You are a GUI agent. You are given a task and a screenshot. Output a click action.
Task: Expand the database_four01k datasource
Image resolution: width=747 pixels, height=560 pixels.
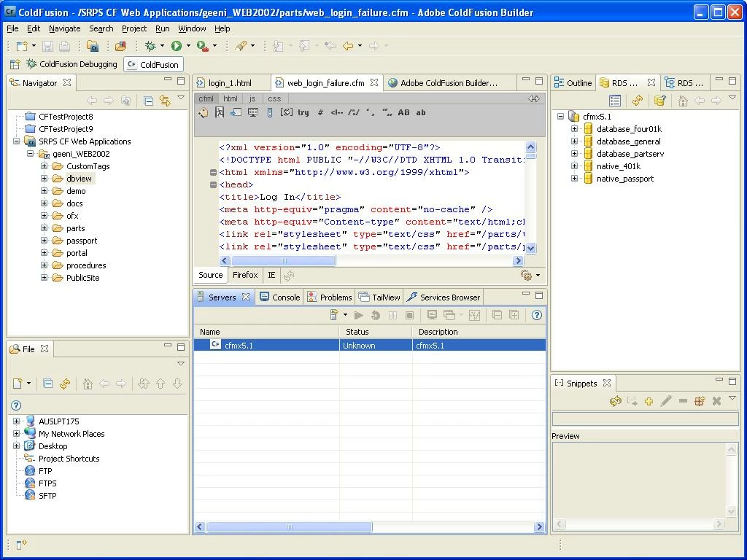[x=575, y=129]
